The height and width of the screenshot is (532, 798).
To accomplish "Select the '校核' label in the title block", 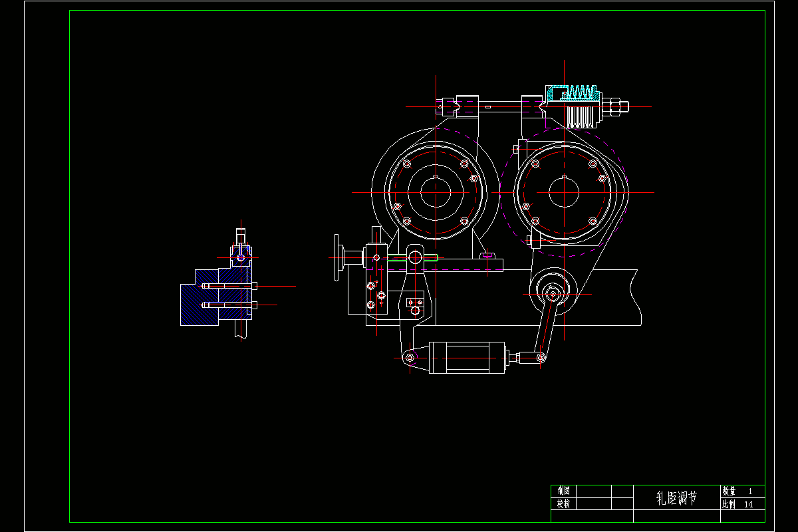I will coord(564,504).
